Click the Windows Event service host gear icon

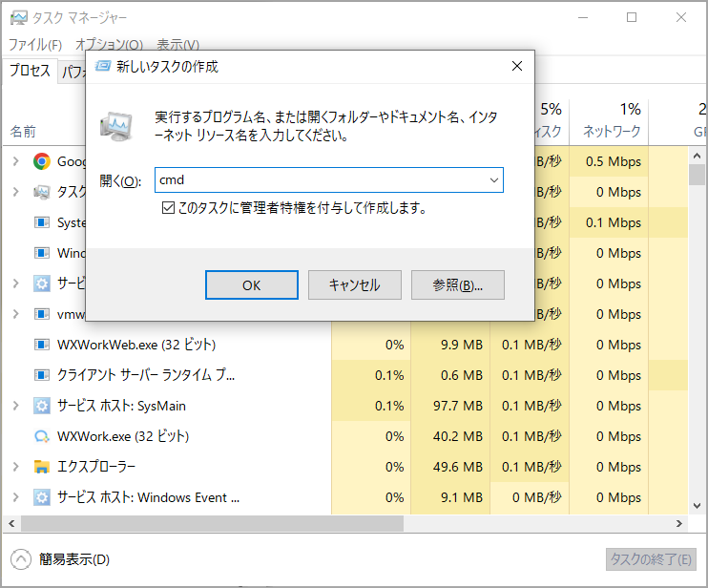pyautogui.click(x=42, y=497)
